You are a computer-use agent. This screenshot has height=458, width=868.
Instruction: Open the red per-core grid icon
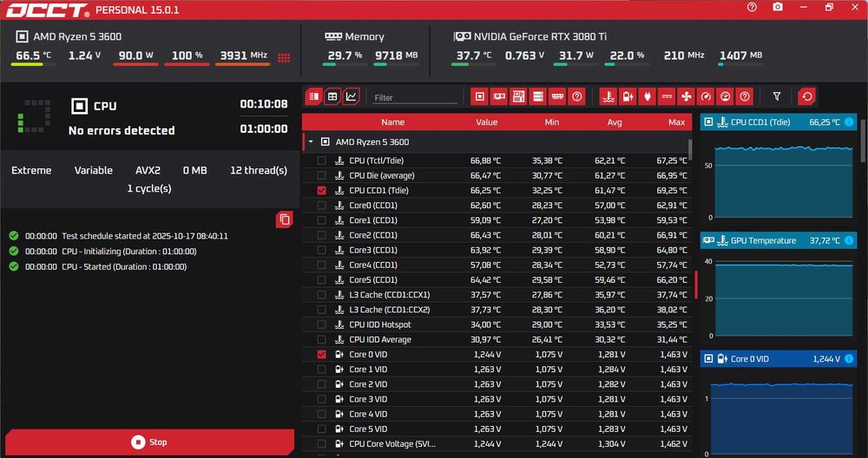pyautogui.click(x=284, y=58)
